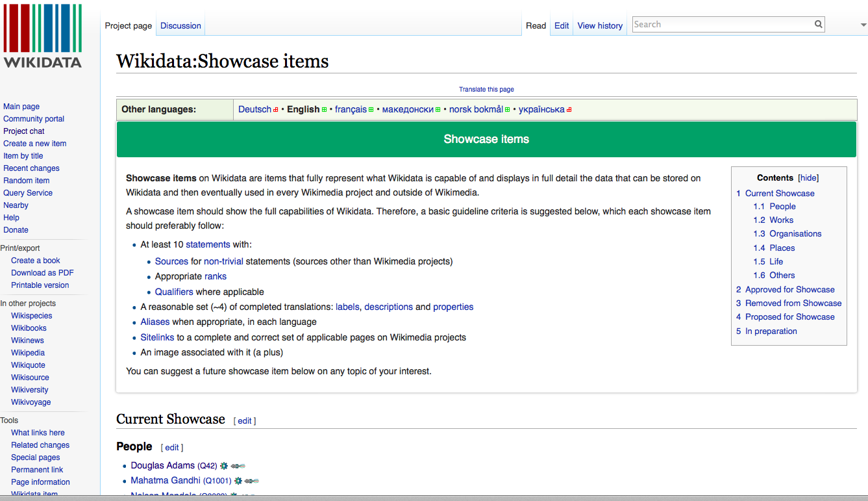868x501 pixels.
Task: Jump to 1.3 Organisations in Contents
Action: click(x=787, y=234)
